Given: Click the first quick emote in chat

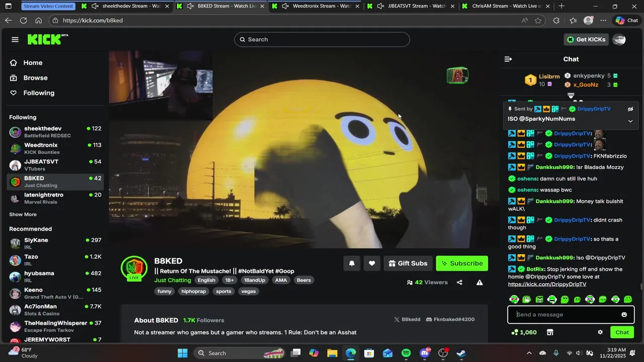Looking at the screenshot, I should [x=514, y=299].
